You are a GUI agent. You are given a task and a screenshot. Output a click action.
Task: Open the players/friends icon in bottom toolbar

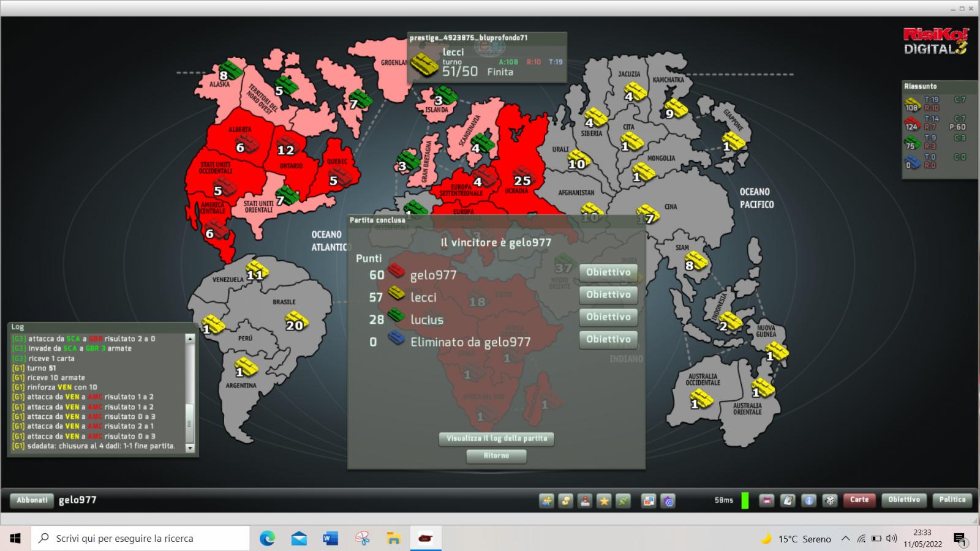pos(546,501)
